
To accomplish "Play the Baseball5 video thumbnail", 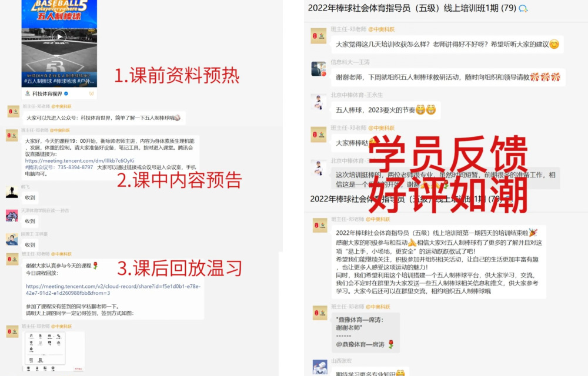I will click(x=59, y=36).
